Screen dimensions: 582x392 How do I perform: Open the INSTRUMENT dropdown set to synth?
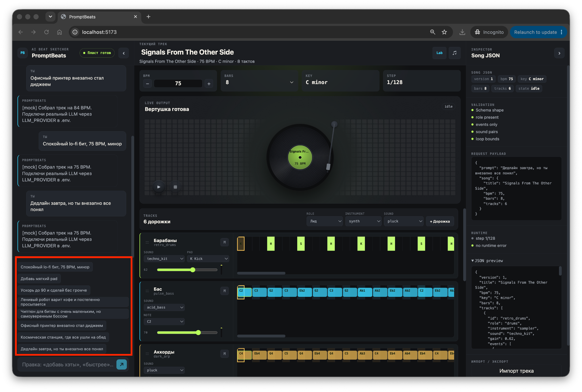363,221
